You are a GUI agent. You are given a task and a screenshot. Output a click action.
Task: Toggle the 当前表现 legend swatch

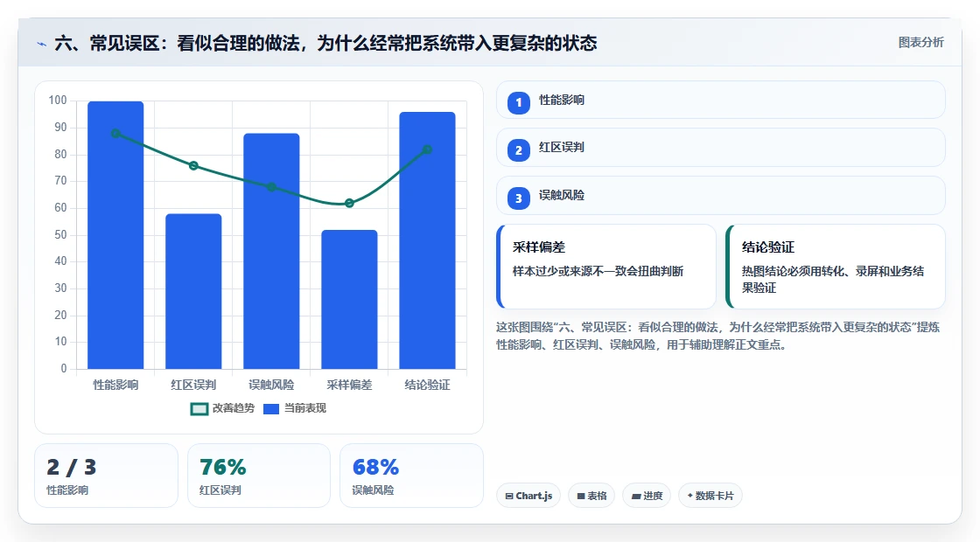tap(270, 409)
